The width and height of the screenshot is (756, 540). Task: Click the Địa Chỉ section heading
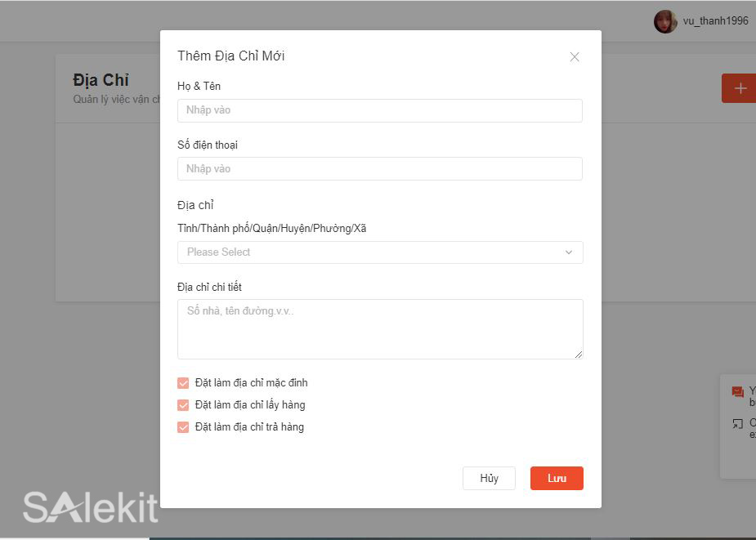102,79
